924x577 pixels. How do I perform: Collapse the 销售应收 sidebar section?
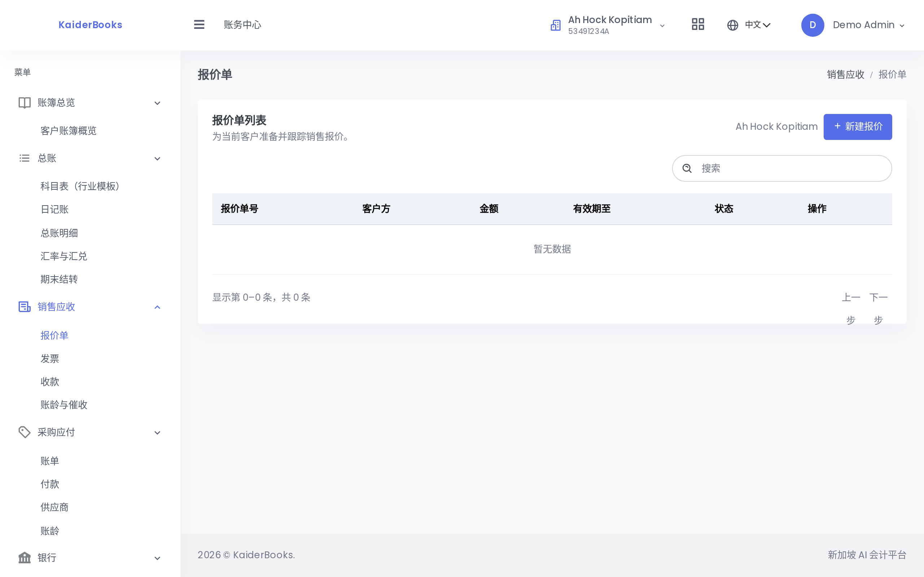point(157,307)
